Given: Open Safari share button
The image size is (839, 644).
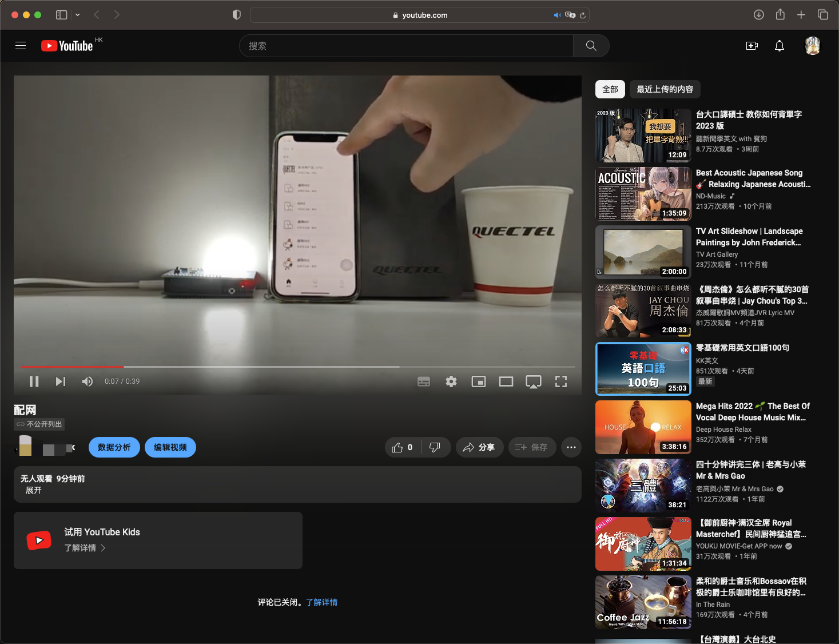Looking at the screenshot, I should coord(780,14).
